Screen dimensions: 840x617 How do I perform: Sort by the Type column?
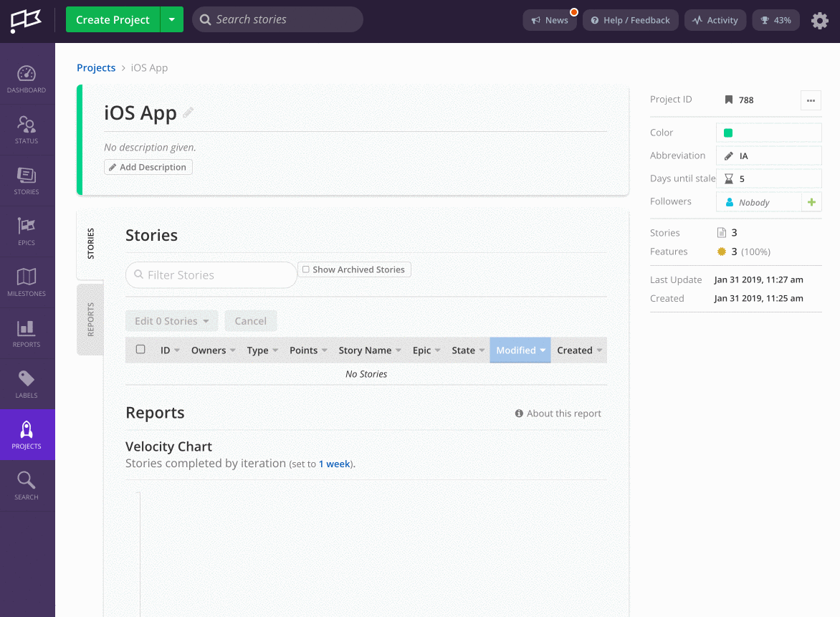262,350
